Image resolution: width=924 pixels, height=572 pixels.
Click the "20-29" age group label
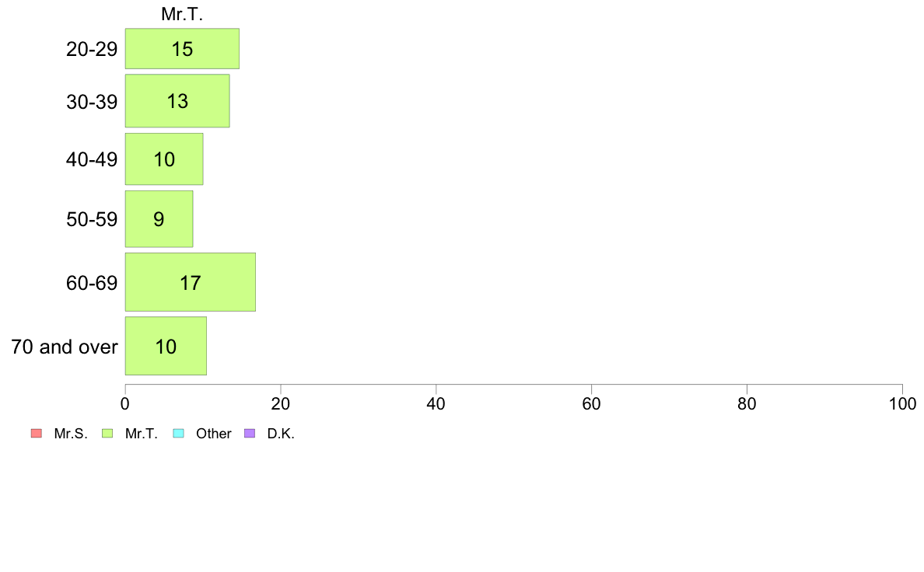[x=92, y=49]
